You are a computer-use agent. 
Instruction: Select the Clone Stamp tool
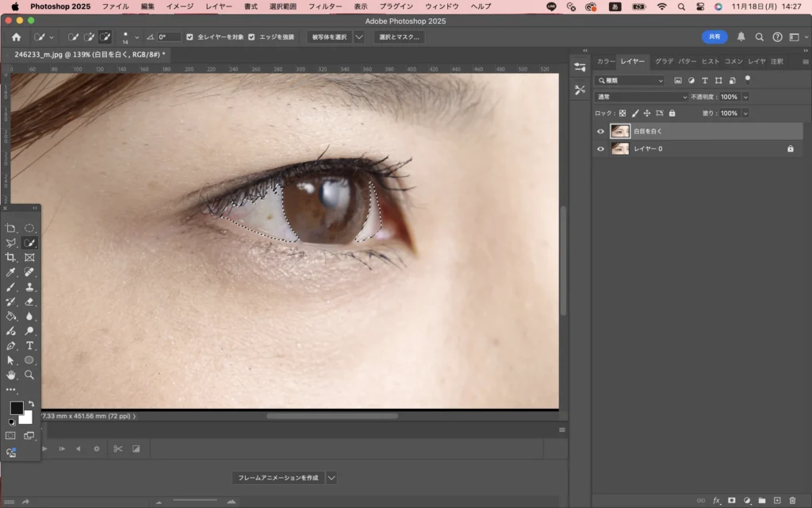tap(29, 287)
